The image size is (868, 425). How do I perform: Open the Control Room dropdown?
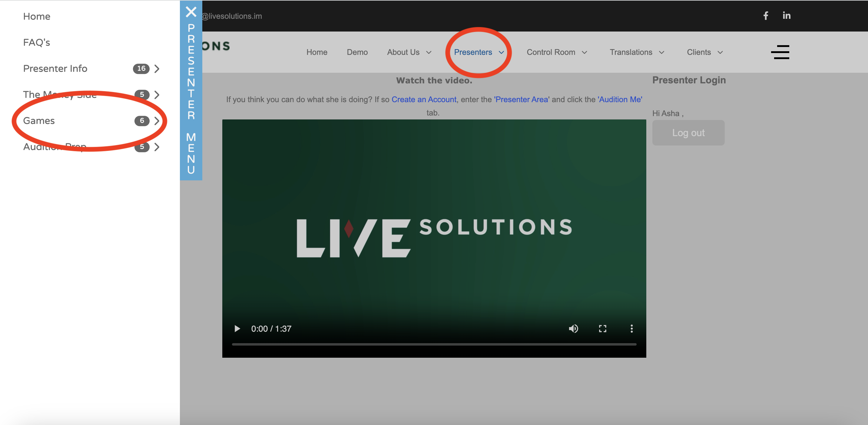pos(557,52)
